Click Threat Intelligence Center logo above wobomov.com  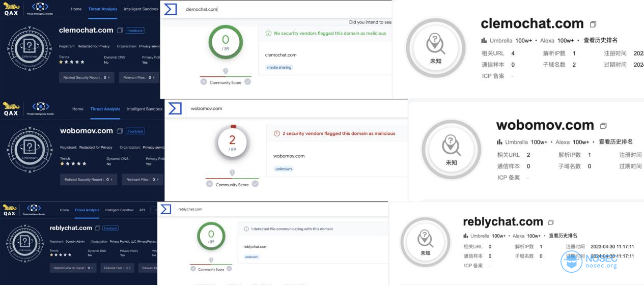coord(40,108)
